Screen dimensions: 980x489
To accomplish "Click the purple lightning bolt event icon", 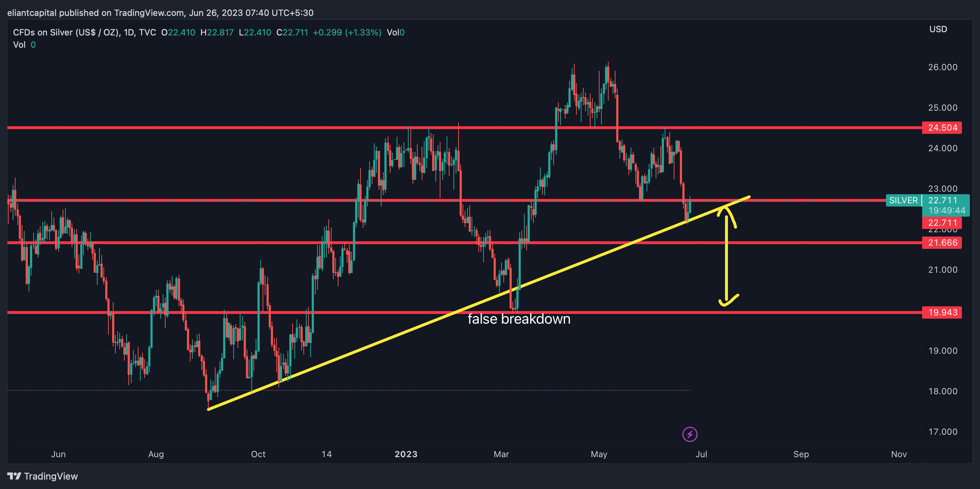I will click(x=689, y=434).
